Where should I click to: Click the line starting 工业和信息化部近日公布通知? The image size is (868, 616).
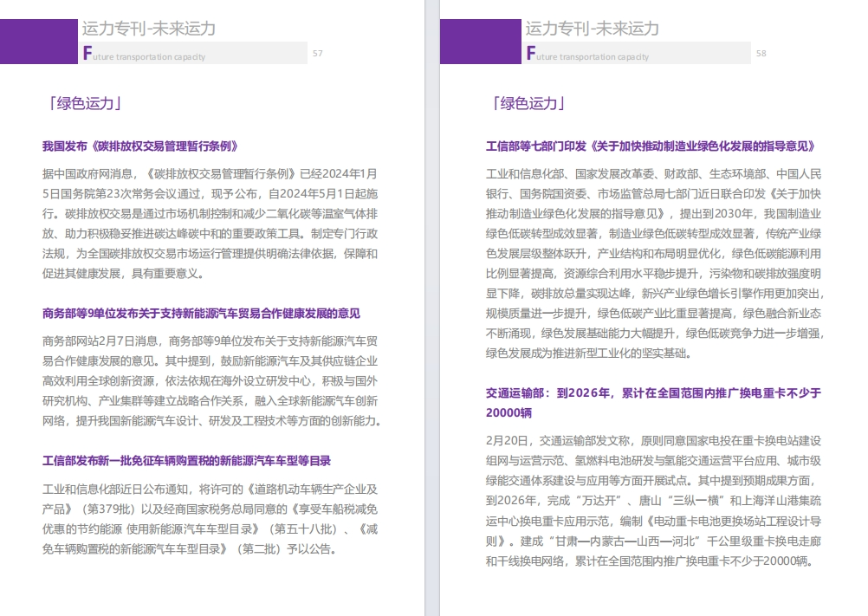[210, 490]
